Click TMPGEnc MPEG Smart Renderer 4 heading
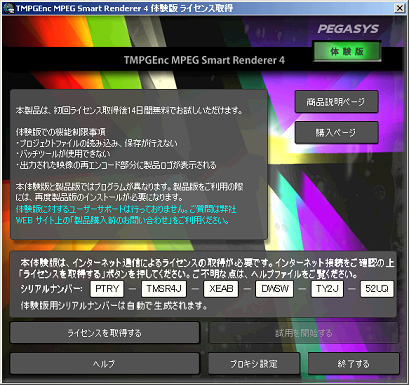This screenshot has width=409, height=385. pyautogui.click(x=204, y=60)
